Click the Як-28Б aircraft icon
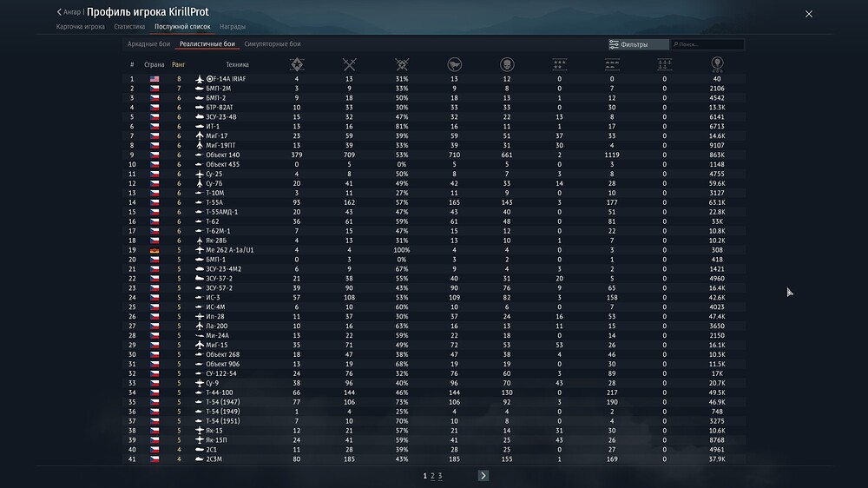Image resolution: width=868 pixels, height=488 pixels. [x=200, y=241]
